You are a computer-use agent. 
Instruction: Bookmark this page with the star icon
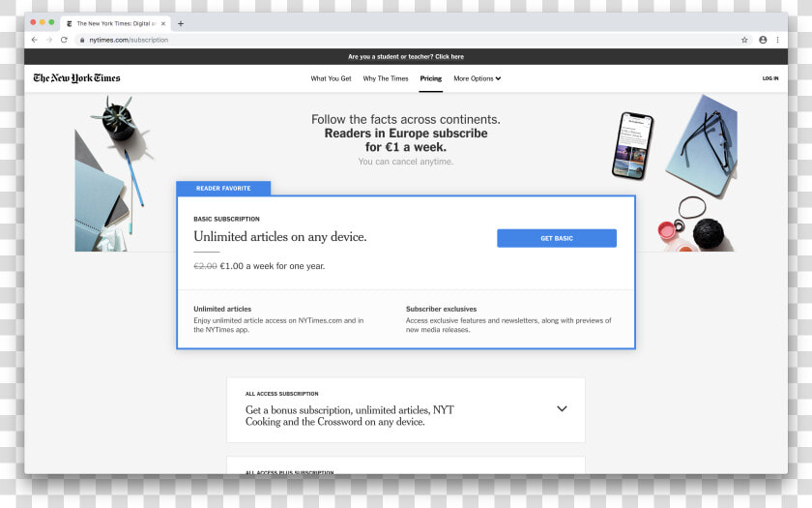coord(744,40)
